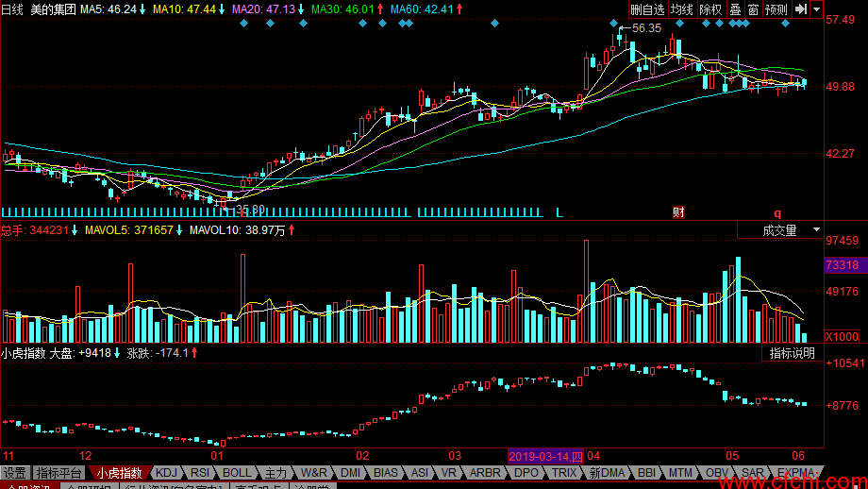
Task: Switch to the BIAS indicator tab
Action: click(x=386, y=473)
